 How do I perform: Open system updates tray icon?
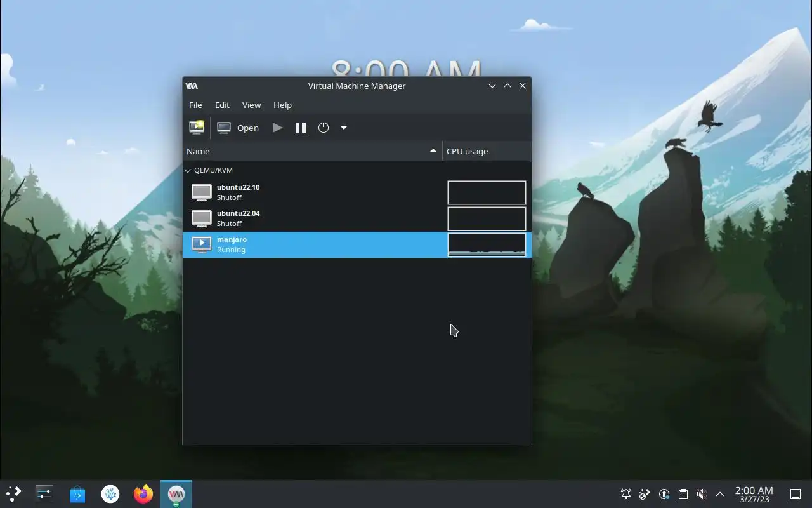click(x=664, y=493)
